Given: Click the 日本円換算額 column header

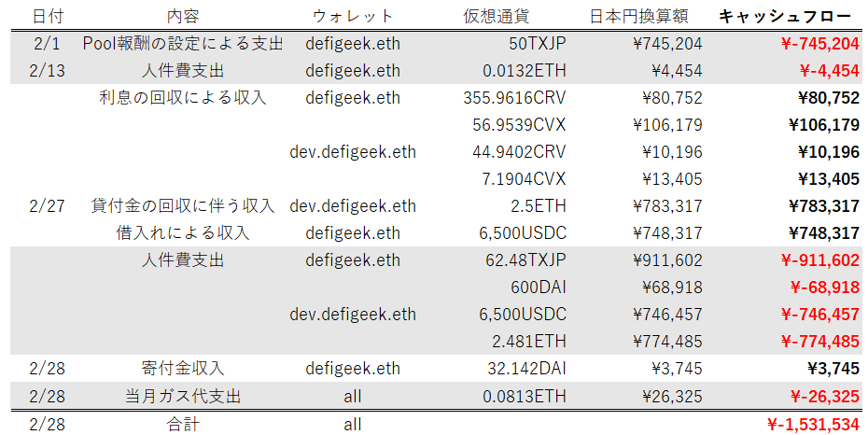Looking at the screenshot, I should (643, 17).
